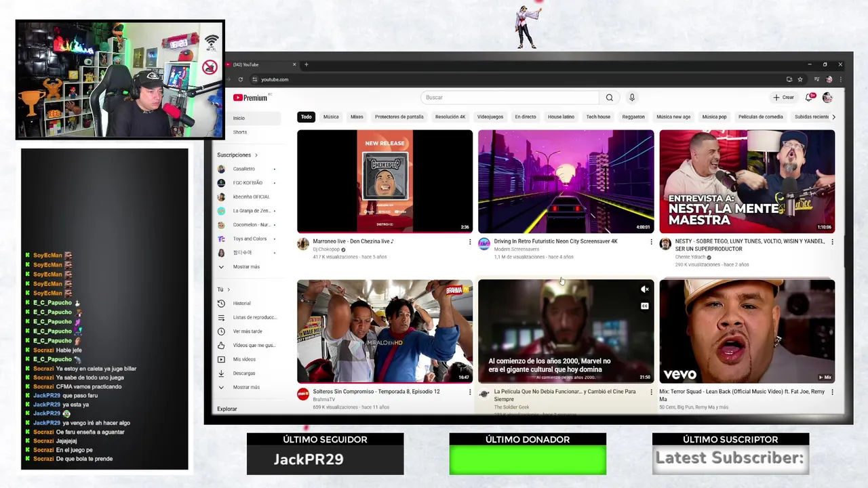The width and height of the screenshot is (868, 488).
Task: Toggle subtitles on the Marvel video preview
Action: click(644, 306)
